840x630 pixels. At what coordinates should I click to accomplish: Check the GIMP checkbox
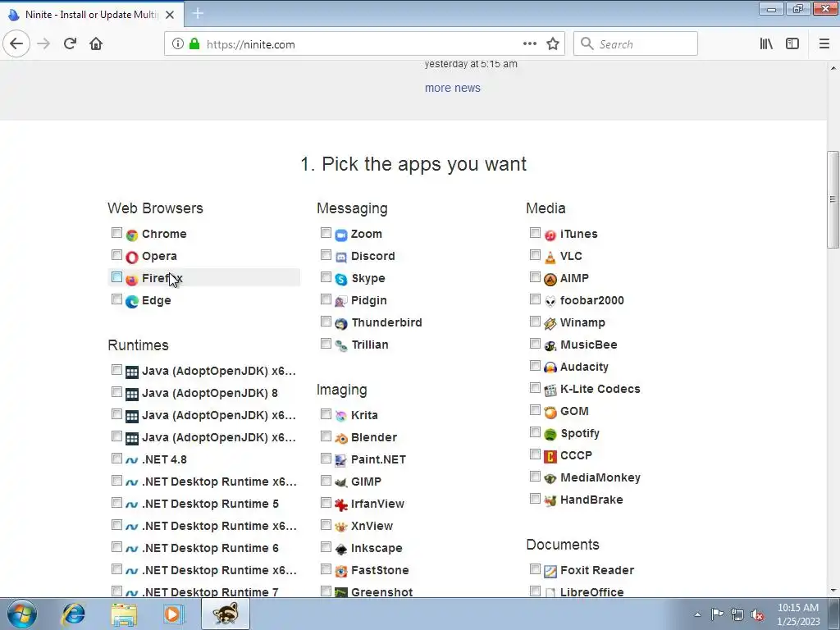[326, 480]
